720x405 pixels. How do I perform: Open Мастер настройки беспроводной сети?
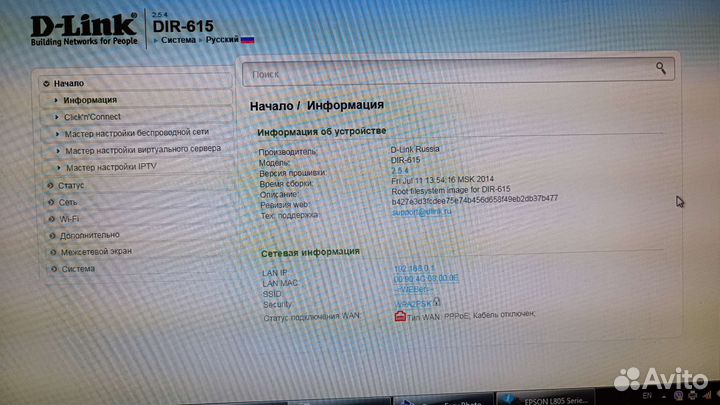point(137,133)
